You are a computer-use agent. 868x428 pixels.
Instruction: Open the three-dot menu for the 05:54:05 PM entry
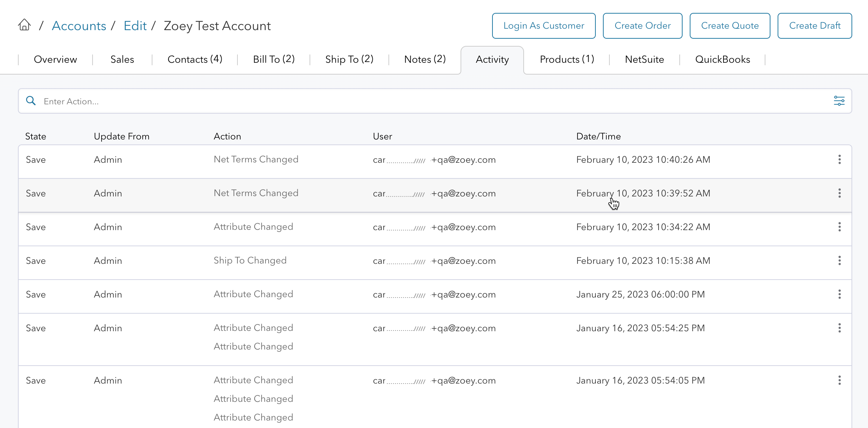pyautogui.click(x=839, y=380)
